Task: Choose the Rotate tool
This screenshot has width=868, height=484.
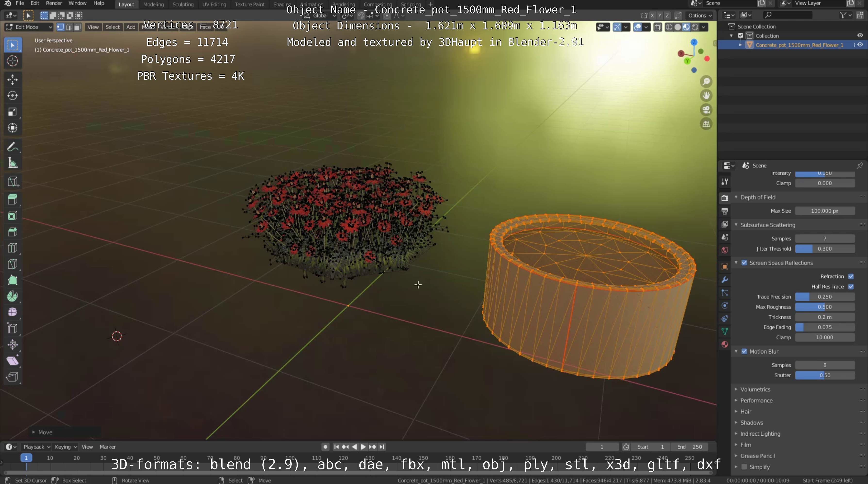Action: pos(12,96)
